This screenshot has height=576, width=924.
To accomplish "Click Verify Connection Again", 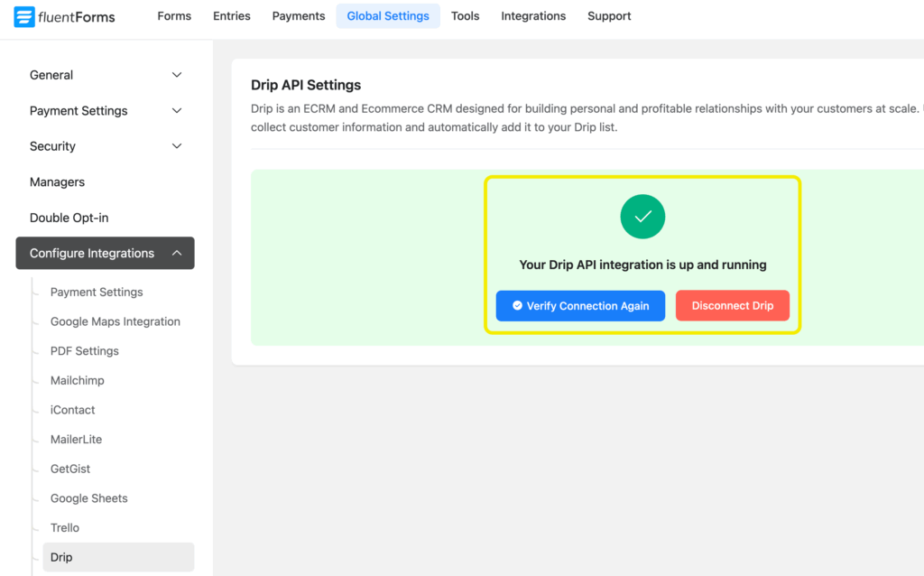I will (x=580, y=305).
